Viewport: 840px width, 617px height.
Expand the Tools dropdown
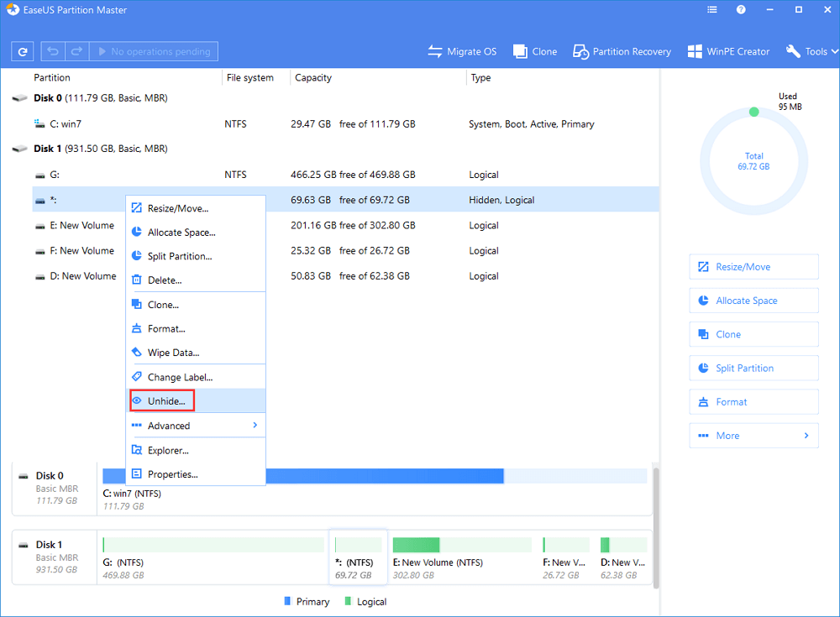(x=810, y=52)
